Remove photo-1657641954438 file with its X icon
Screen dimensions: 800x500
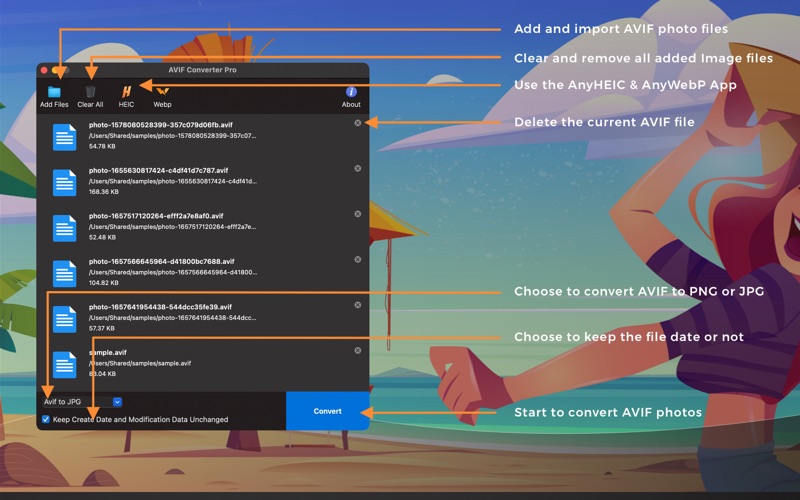tap(358, 305)
